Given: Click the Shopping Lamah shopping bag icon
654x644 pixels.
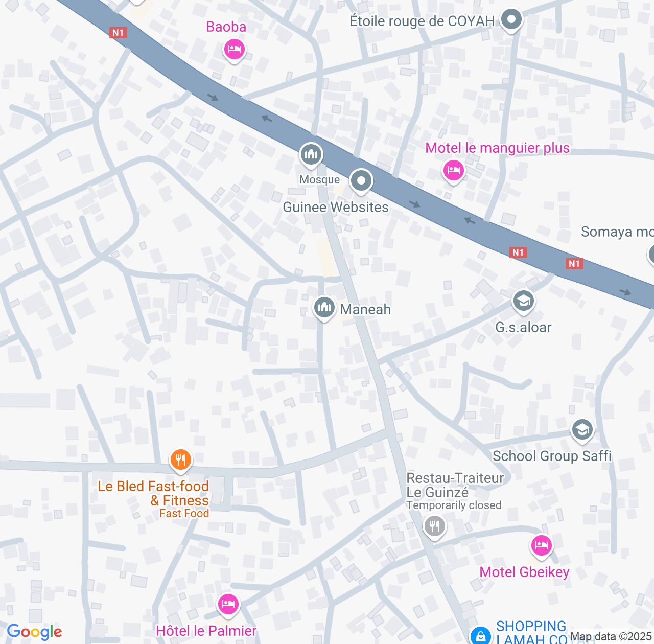Looking at the screenshot, I should 480,636.
